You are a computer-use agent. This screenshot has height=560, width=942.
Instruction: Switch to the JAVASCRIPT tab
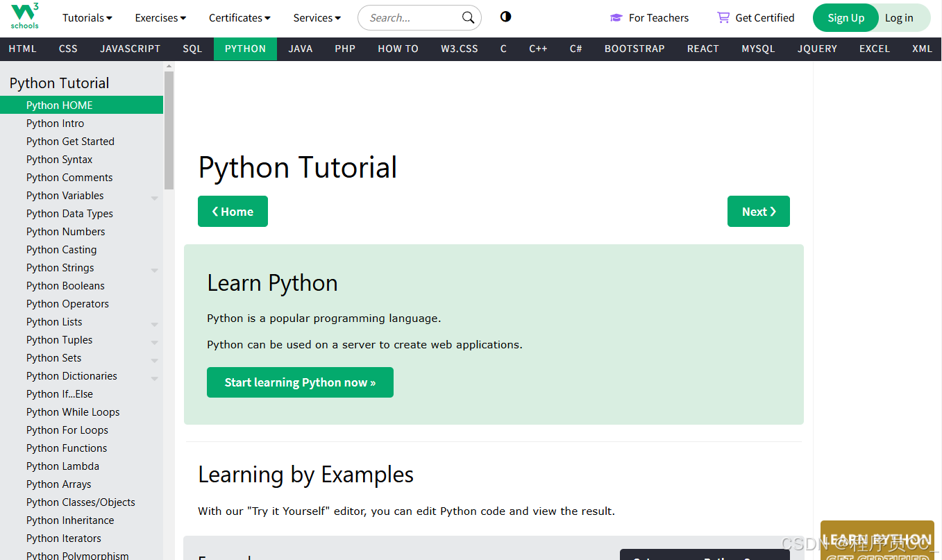(130, 49)
